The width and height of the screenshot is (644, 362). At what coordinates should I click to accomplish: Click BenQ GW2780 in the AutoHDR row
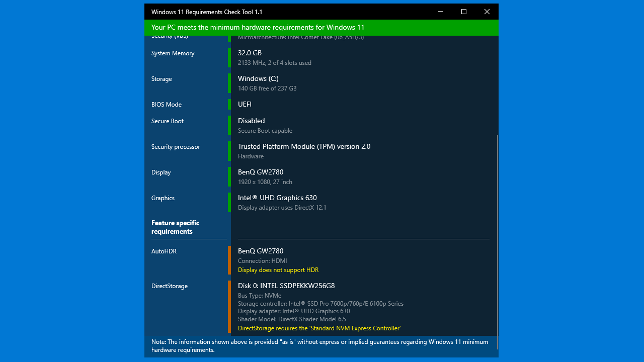tap(261, 251)
